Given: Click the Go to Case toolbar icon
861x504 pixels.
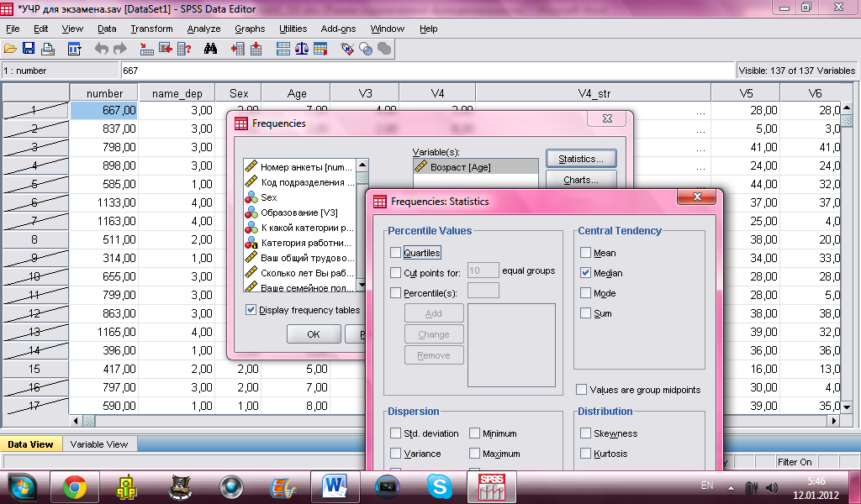Looking at the screenshot, I should (x=146, y=49).
